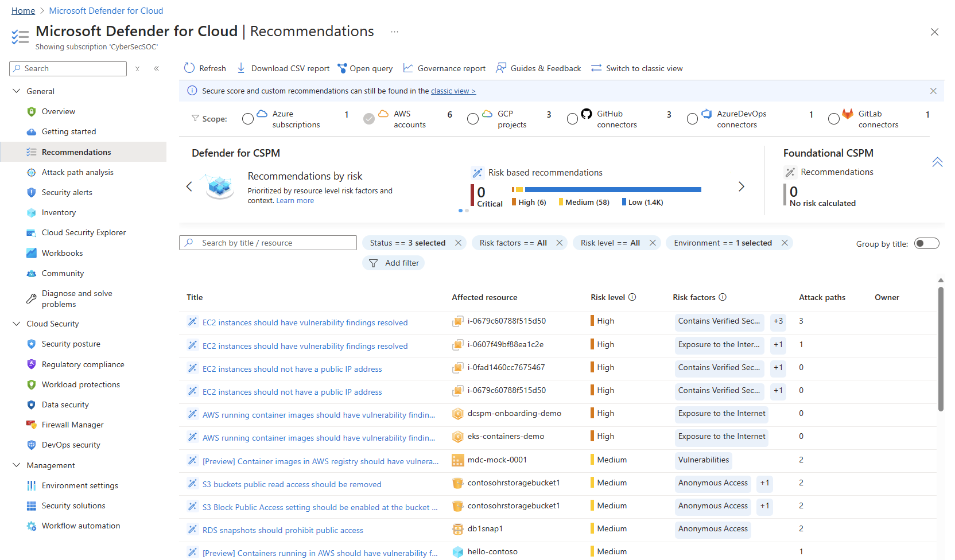
Task: Open S3 buckets public read access recommendation
Action: [292, 484]
